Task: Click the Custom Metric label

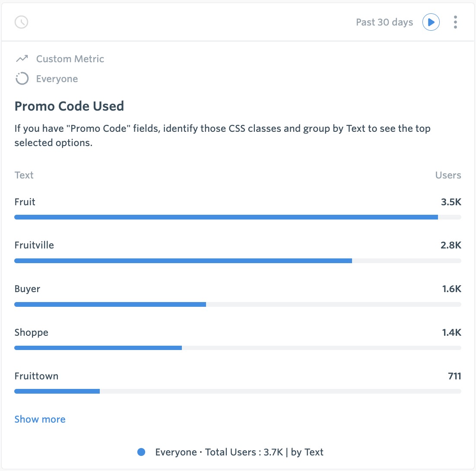Action: [x=70, y=59]
